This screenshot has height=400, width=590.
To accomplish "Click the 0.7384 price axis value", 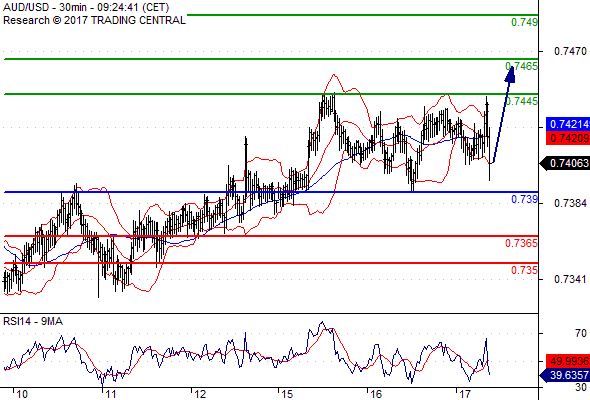I will coord(570,204).
